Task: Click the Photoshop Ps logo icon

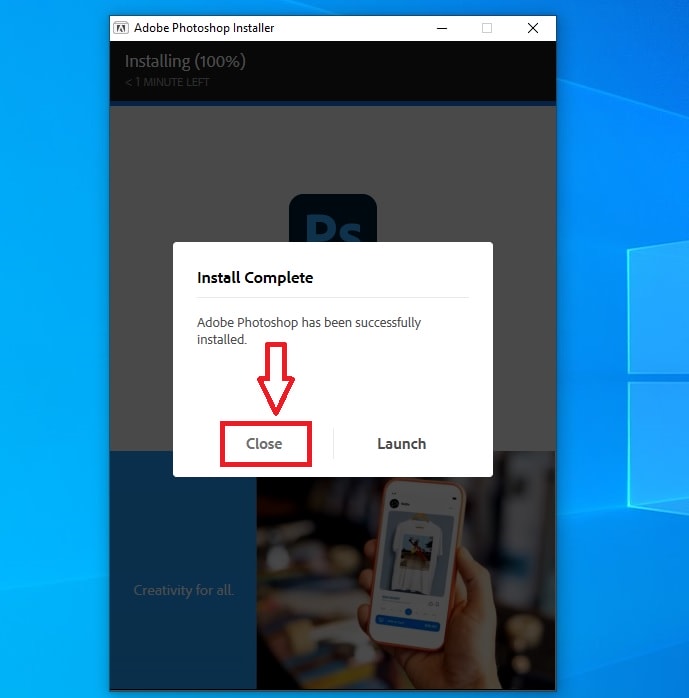Action: click(333, 218)
